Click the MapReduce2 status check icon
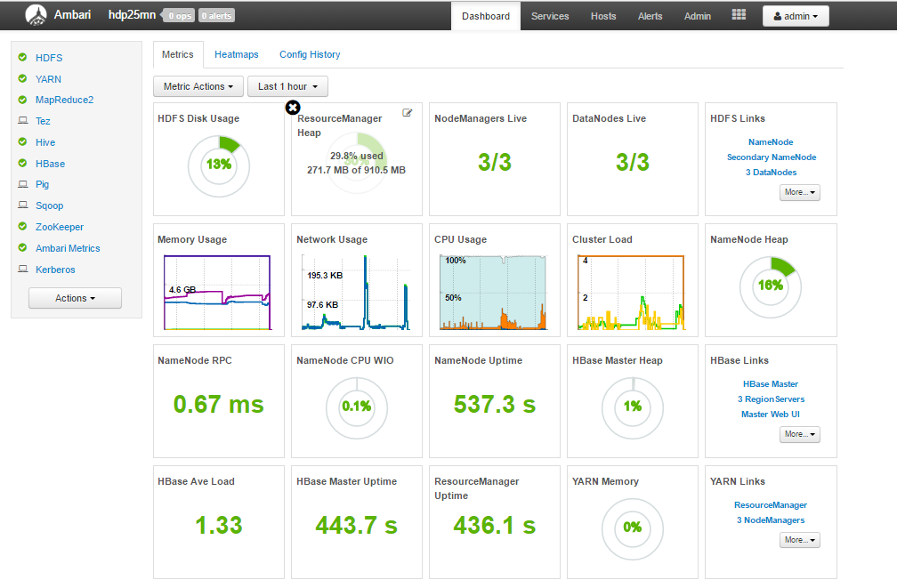The image size is (897, 588). point(22,100)
